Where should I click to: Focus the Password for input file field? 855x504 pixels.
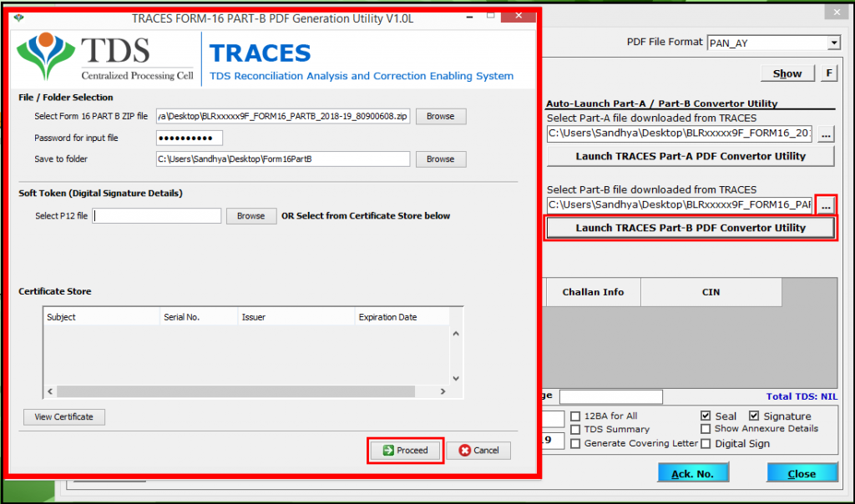(x=190, y=138)
